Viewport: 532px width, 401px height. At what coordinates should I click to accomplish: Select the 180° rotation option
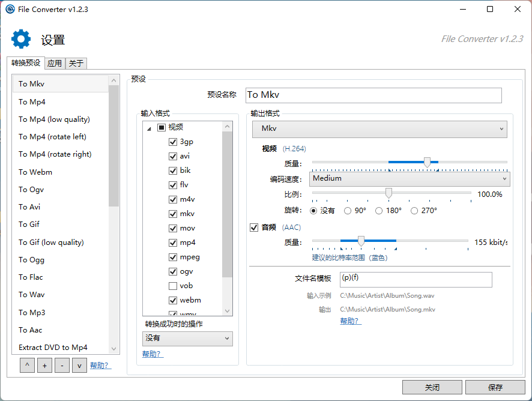pos(379,211)
